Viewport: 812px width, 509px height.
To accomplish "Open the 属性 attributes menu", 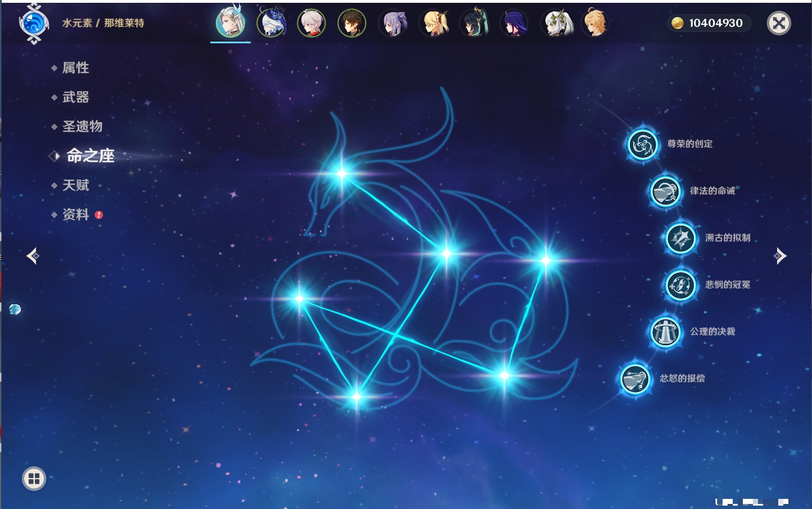I will pos(75,68).
